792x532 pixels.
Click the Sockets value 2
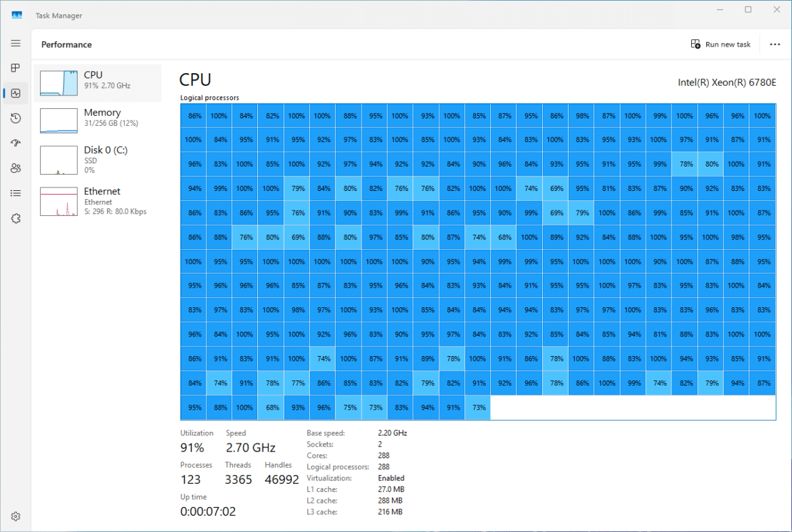pyautogui.click(x=380, y=444)
